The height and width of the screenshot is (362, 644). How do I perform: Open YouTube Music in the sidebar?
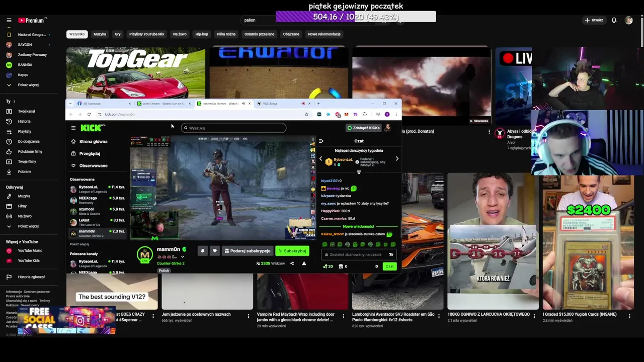[x=30, y=250]
